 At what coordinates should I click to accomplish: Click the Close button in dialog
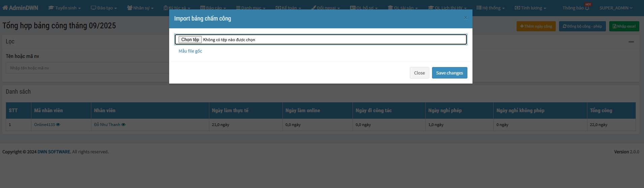click(419, 73)
